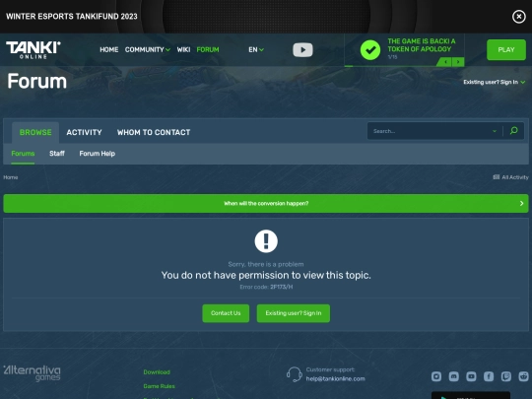The height and width of the screenshot is (399, 532).
Task: Click the search magnifier icon
Action: point(514,131)
